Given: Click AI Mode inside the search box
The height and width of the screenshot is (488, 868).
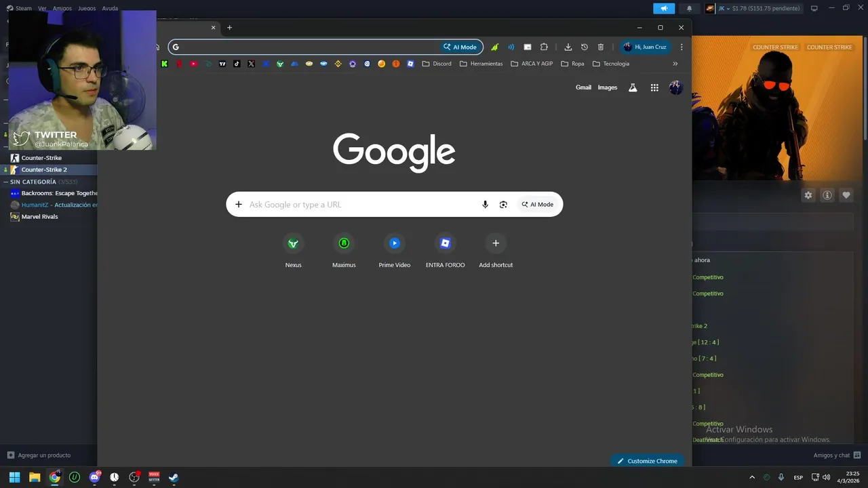Looking at the screenshot, I should tap(538, 205).
